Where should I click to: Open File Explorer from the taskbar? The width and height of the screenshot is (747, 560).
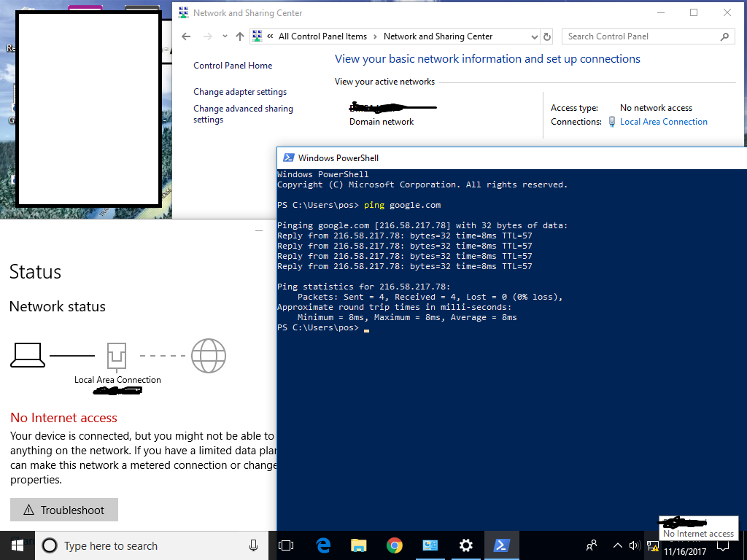358,545
